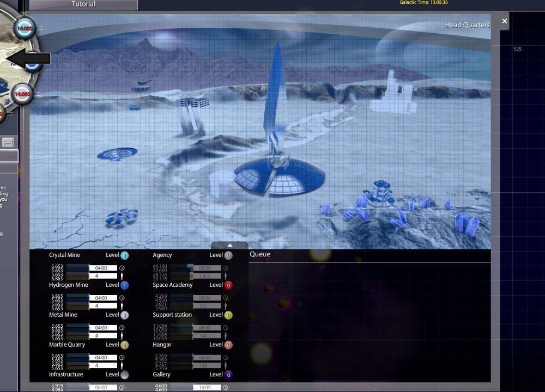The image size is (545, 392).
Task: Click the Support station level badge
Action: 228,315
